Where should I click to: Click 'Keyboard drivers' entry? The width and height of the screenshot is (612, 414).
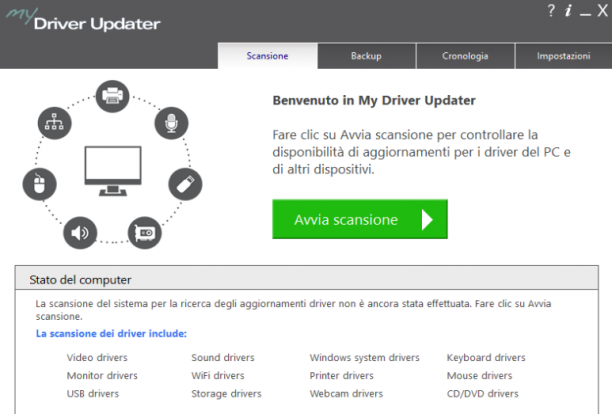pyautogui.click(x=486, y=357)
